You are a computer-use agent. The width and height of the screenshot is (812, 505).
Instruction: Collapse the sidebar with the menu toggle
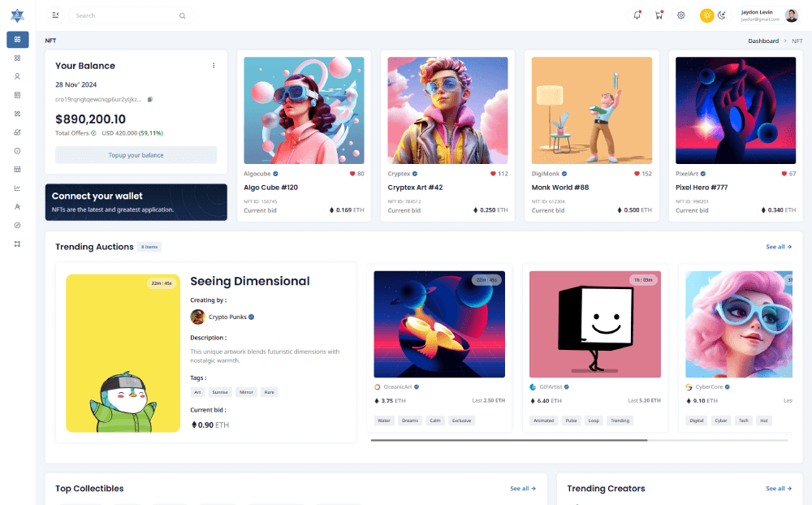click(x=54, y=15)
